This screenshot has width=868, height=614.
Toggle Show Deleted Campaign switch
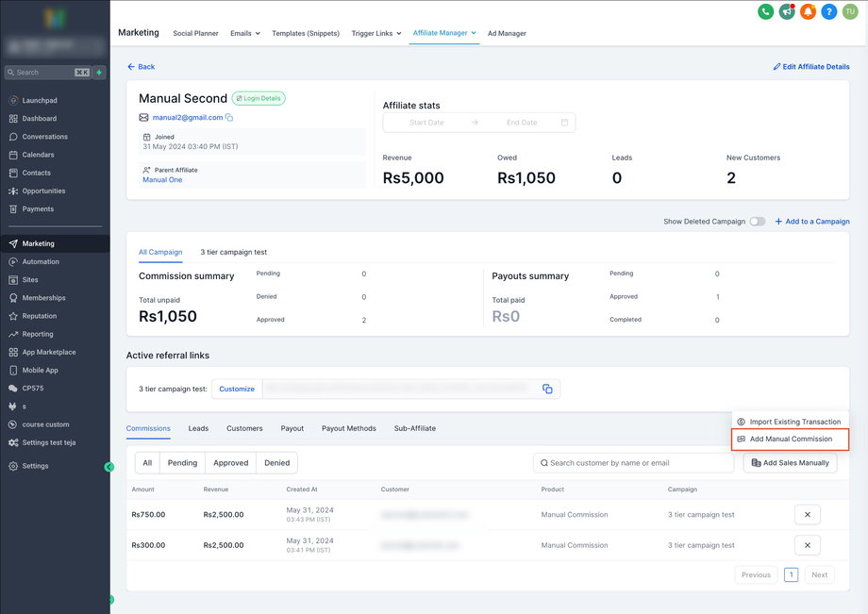tap(757, 222)
